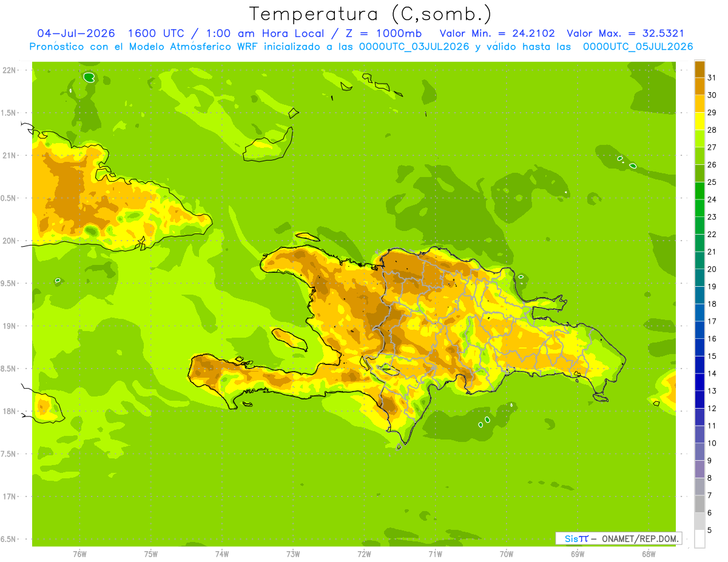Click the 1600 UTC time text

click(x=155, y=33)
